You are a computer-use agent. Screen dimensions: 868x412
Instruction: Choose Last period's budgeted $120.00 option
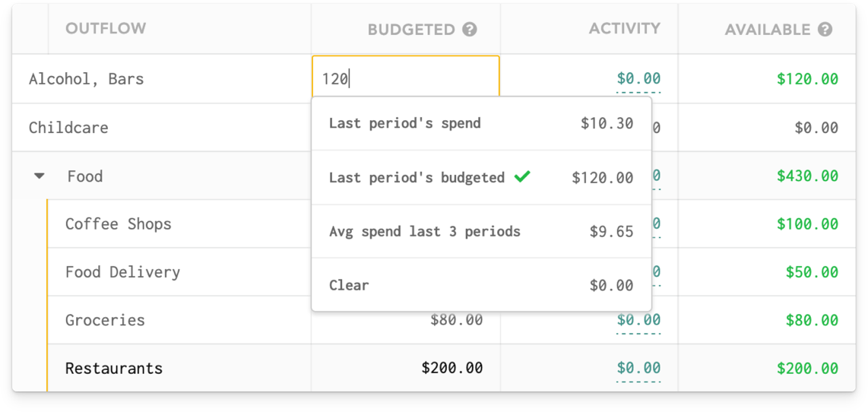click(x=480, y=177)
